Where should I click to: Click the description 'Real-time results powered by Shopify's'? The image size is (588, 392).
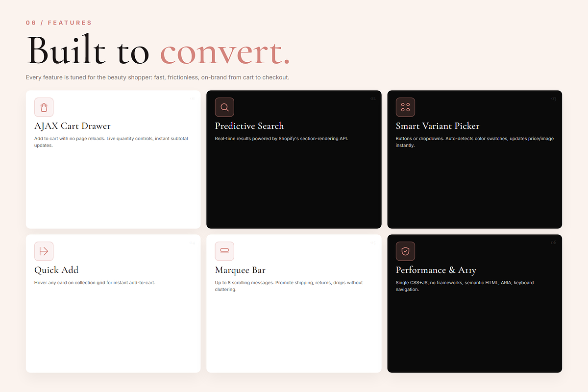pyautogui.click(x=282, y=139)
